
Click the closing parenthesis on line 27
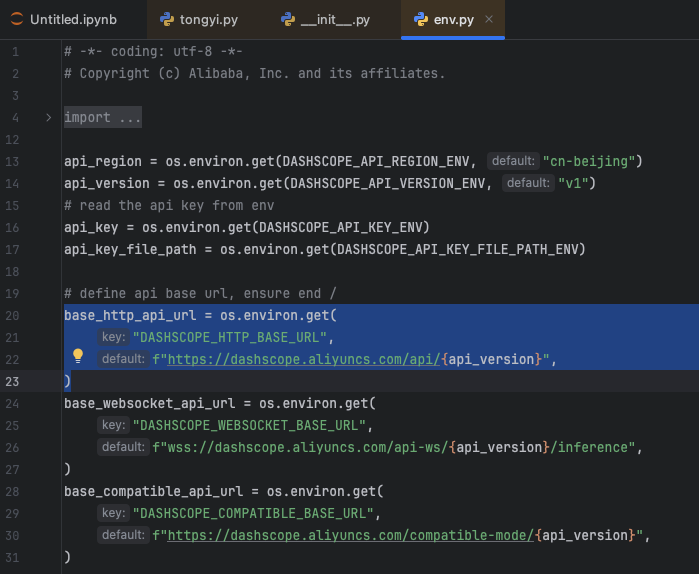coord(67,469)
